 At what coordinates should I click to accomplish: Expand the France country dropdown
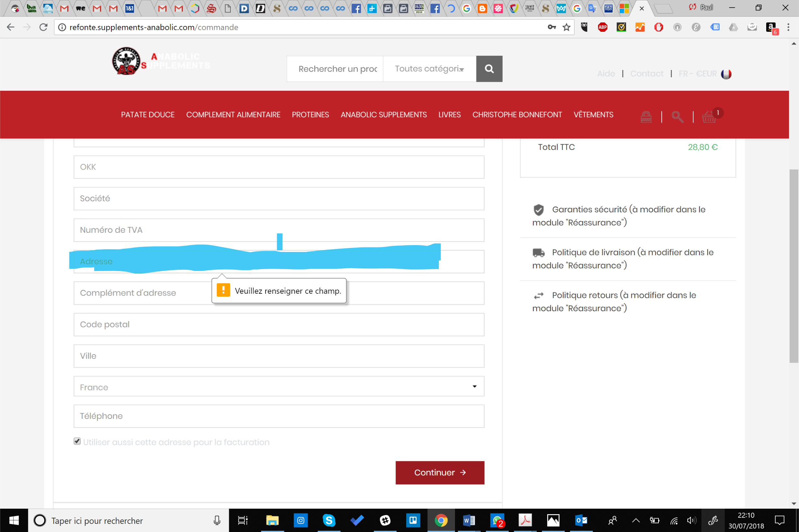tap(278, 386)
